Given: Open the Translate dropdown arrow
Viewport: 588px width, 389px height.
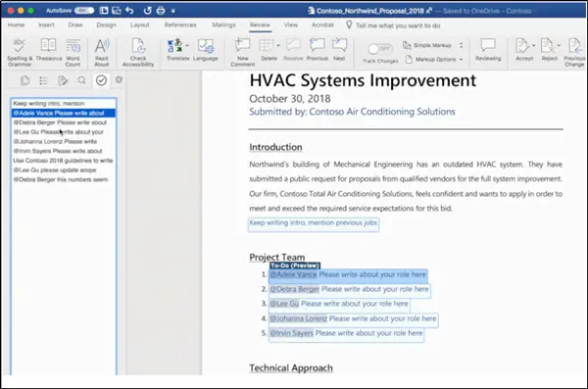Looking at the screenshot, I should point(187,45).
